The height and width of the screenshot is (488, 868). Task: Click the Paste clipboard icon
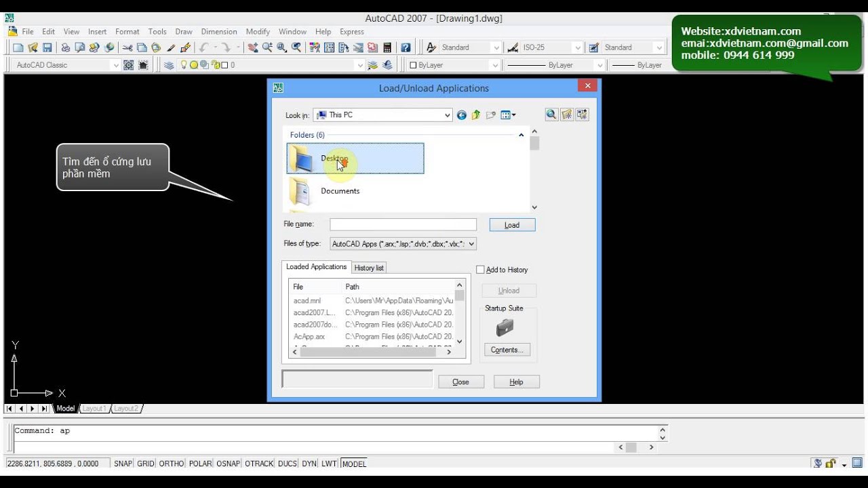(156, 47)
